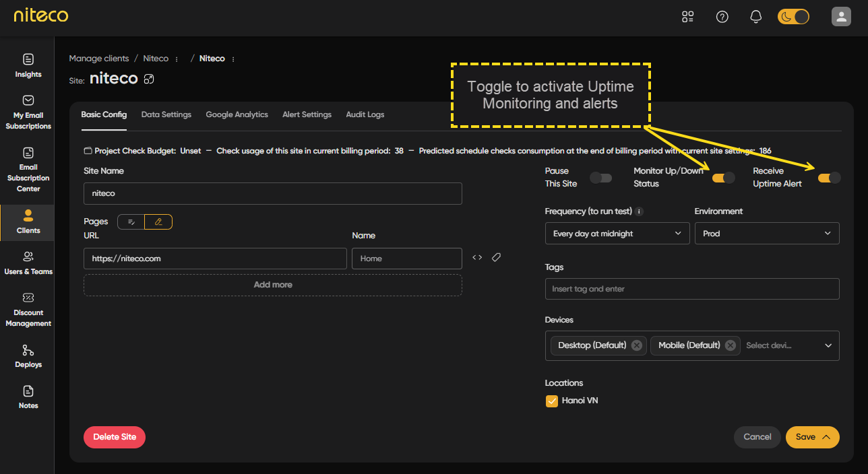Screen dimensions: 868x474
Task: Open the apps grid icon in header
Action: (x=687, y=17)
